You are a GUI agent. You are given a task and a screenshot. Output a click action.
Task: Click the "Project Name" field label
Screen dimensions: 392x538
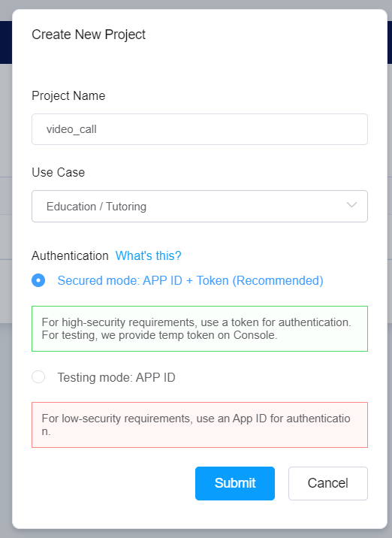click(x=68, y=95)
